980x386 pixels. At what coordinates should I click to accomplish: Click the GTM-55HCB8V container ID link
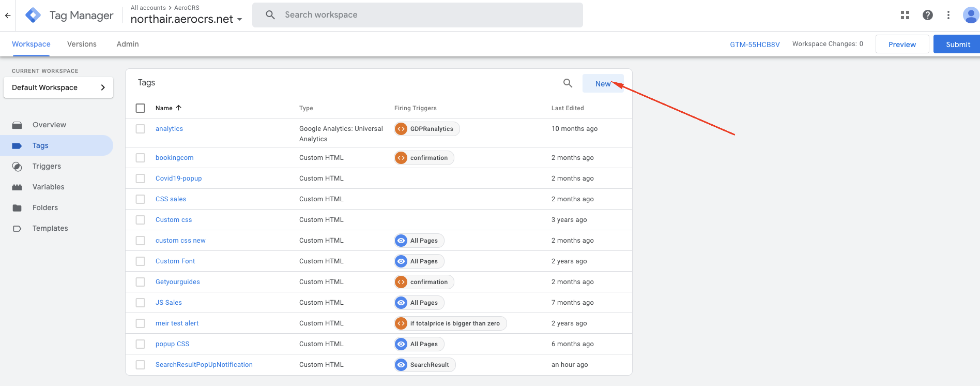755,44
